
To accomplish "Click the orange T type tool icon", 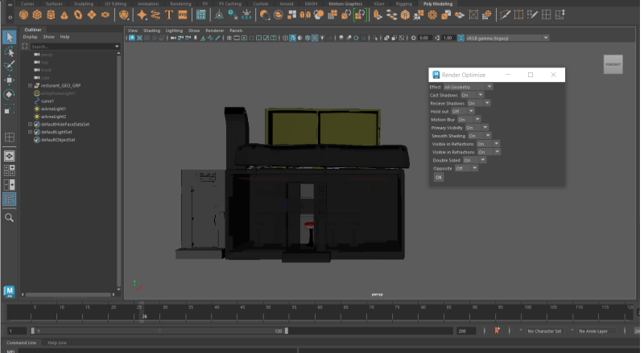I will [x=169, y=15].
